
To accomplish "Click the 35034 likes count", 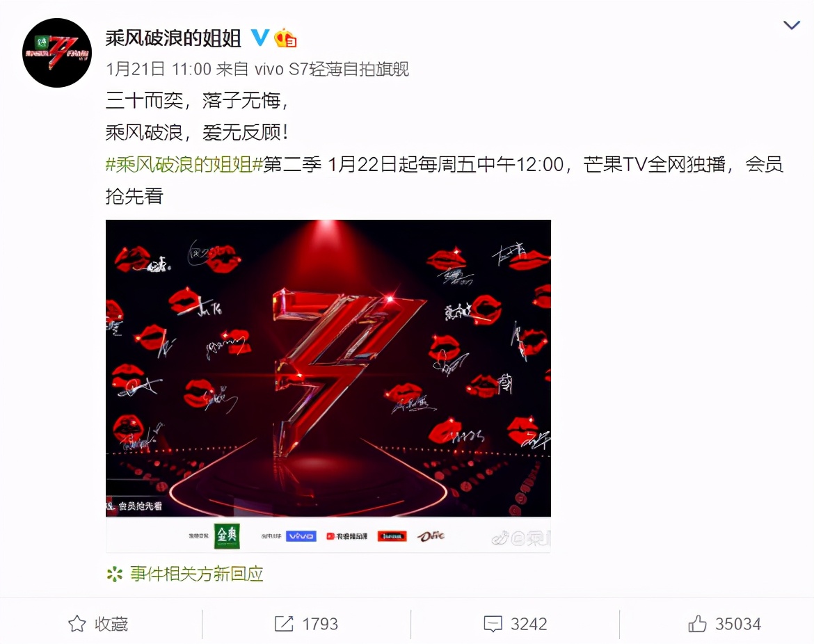I will [738, 624].
